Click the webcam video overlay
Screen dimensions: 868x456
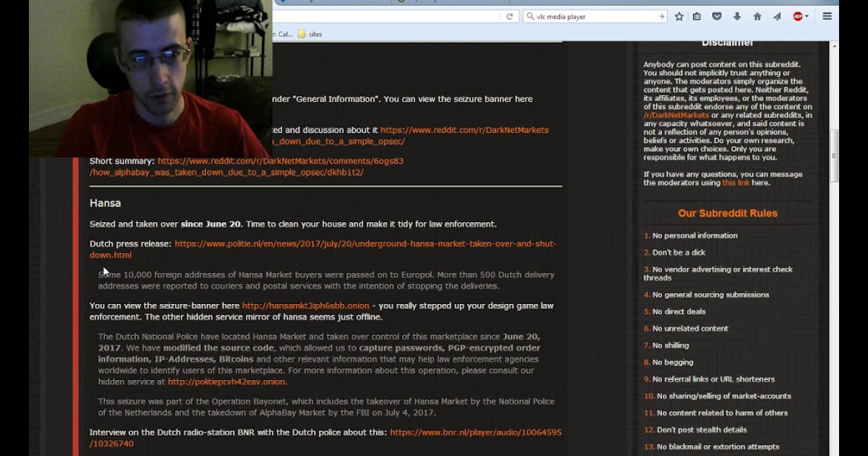point(150,78)
